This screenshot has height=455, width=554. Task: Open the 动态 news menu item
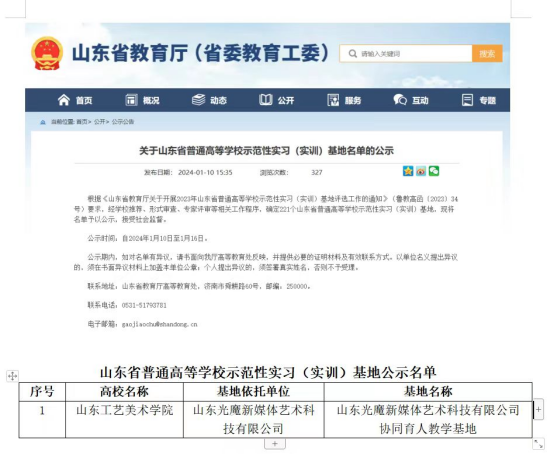pyautogui.click(x=209, y=100)
